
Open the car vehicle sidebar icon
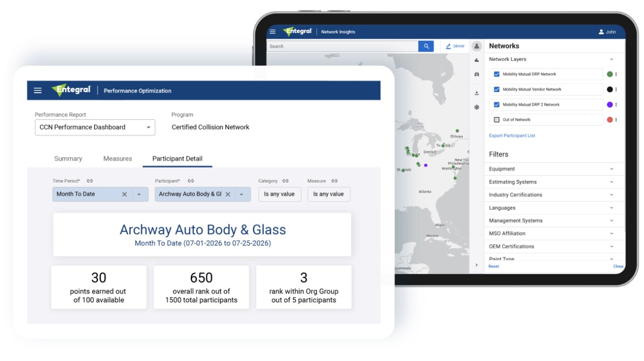click(476, 74)
